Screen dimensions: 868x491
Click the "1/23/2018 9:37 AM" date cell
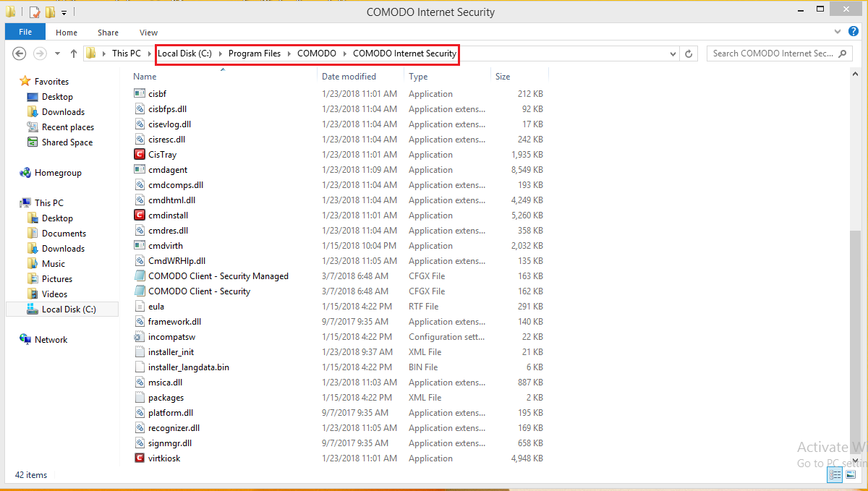[357, 351]
